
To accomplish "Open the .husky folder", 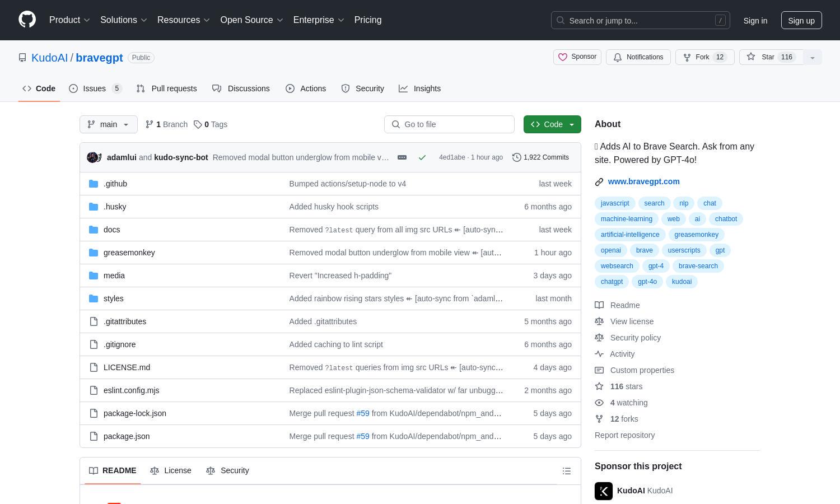I will 115,207.
